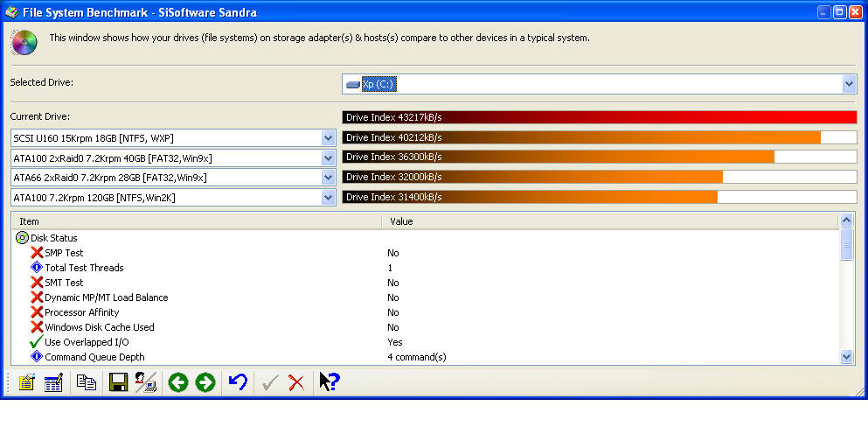The width and height of the screenshot is (868, 448).
Task: Select the Command Queue Depth label
Action: (x=94, y=357)
